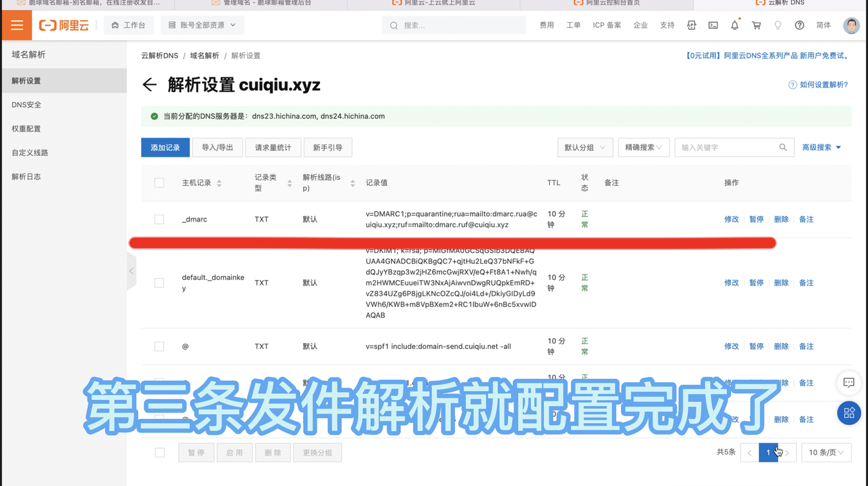Click 云解析DNS breadcrumb link

coord(159,56)
